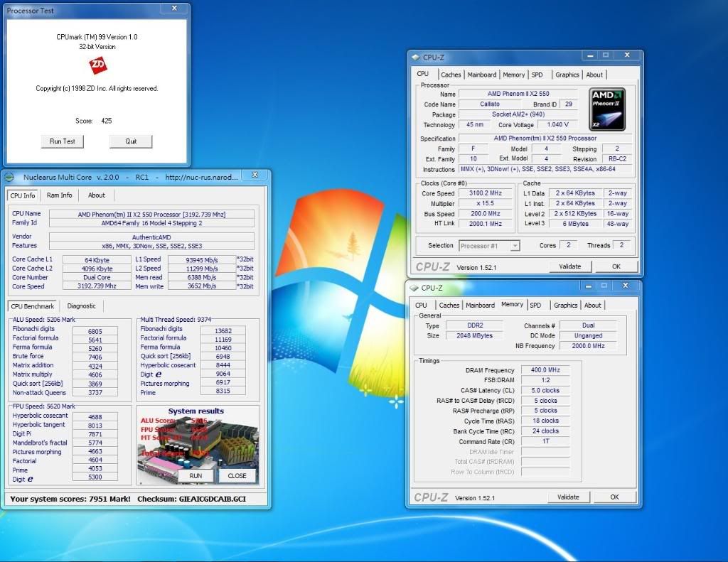Open Caches tab in top CPU-Z window
The height and width of the screenshot is (562, 728).
click(451, 75)
